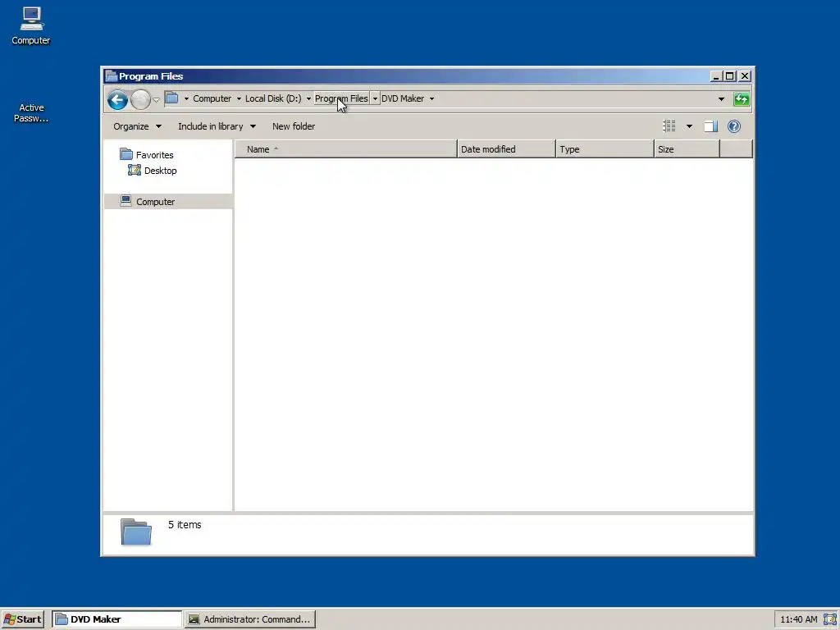Expand arrow after Program Files breadcrumb
The image size is (840, 630).
tap(375, 98)
